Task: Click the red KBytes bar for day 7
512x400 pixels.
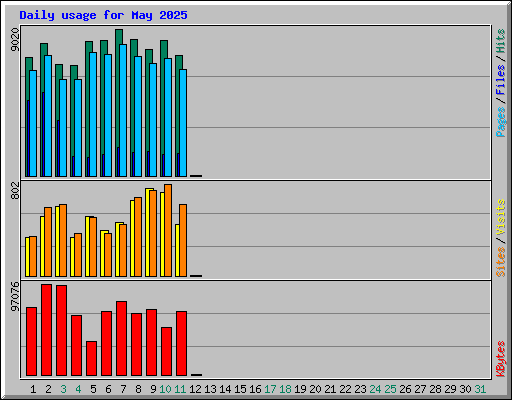Action: [121, 339]
